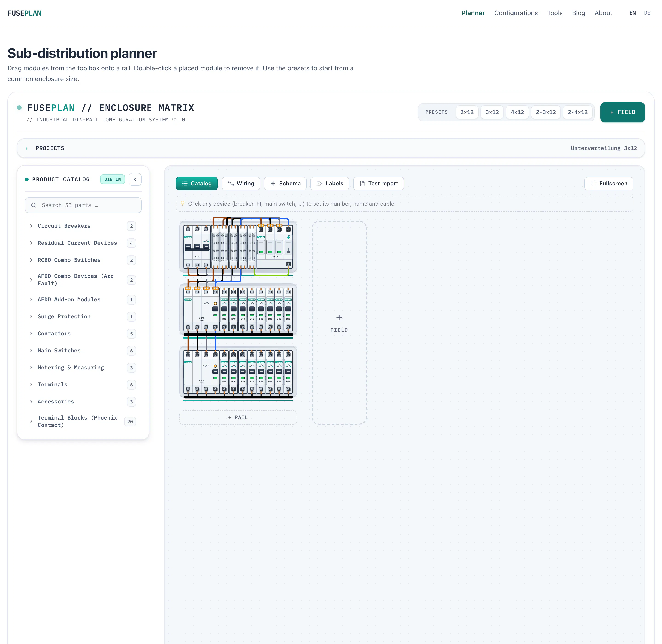The width and height of the screenshot is (662, 644).
Task: Select the T2+T3 surge protection device
Action: 274,247
